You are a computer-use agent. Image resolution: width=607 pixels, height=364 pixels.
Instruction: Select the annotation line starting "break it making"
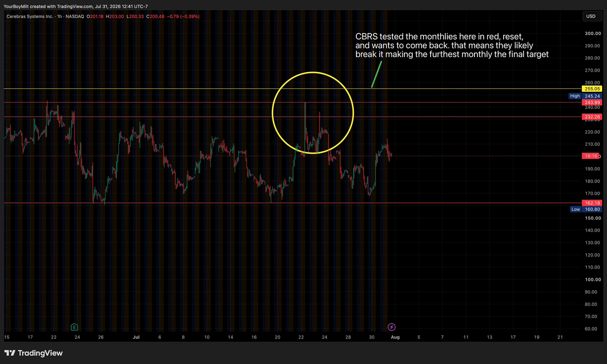pyautogui.click(x=452, y=54)
